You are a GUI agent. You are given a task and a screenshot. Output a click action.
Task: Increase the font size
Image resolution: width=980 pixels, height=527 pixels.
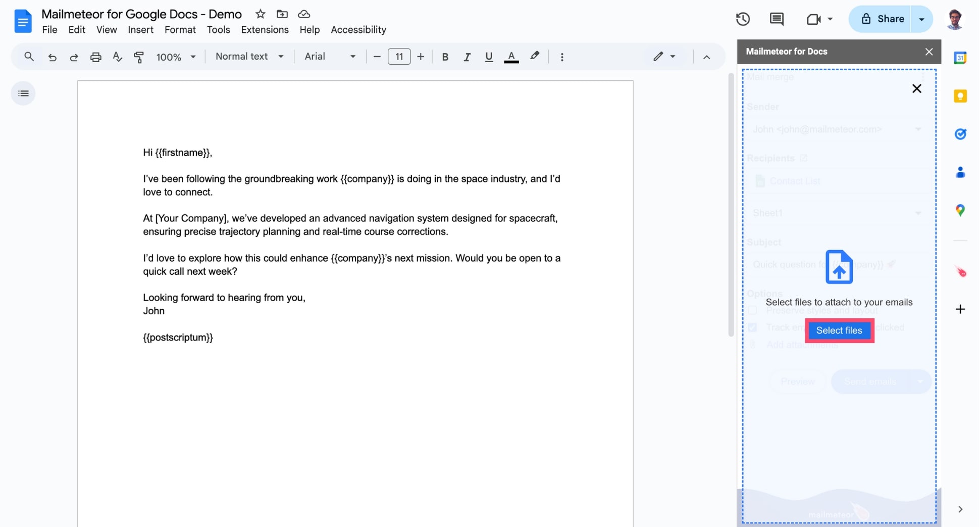pyautogui.click(x=421, y=57)
